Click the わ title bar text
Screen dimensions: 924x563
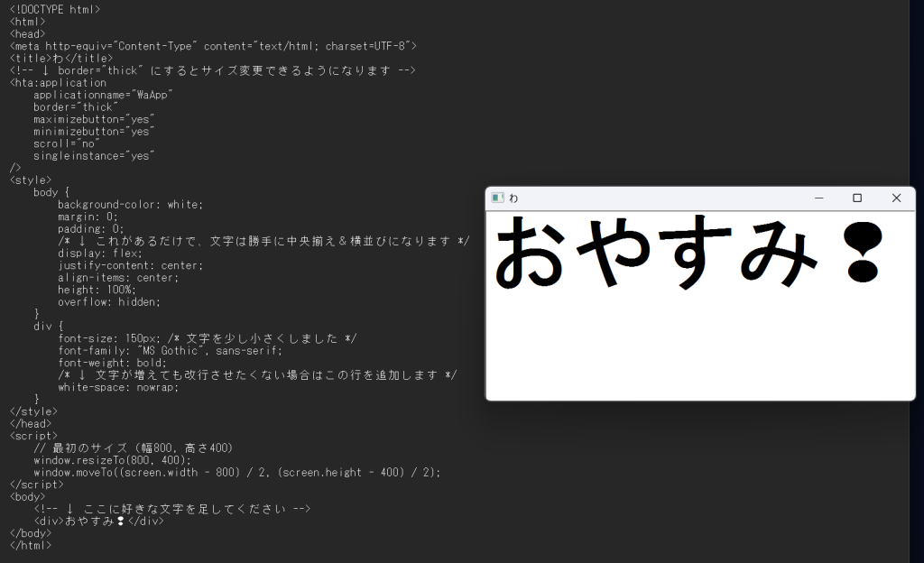pos(513,198)
